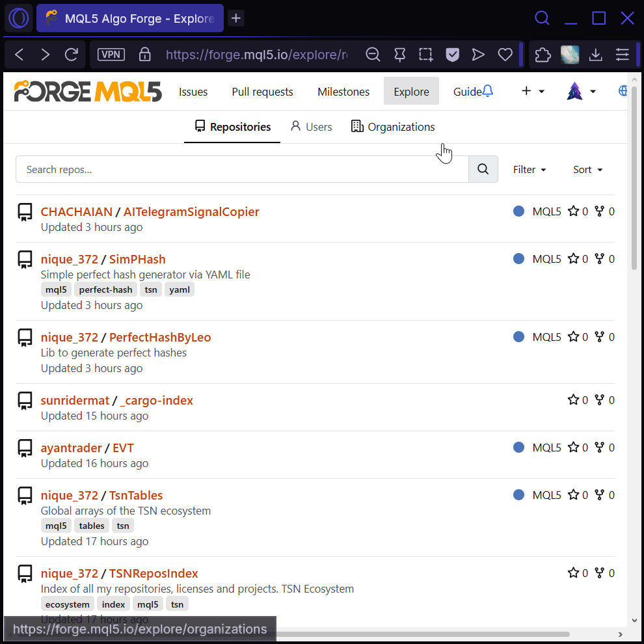The height and width of the screenshot is (644, 644).
Task: Open Pull requests page
Action: coord(262,92)
